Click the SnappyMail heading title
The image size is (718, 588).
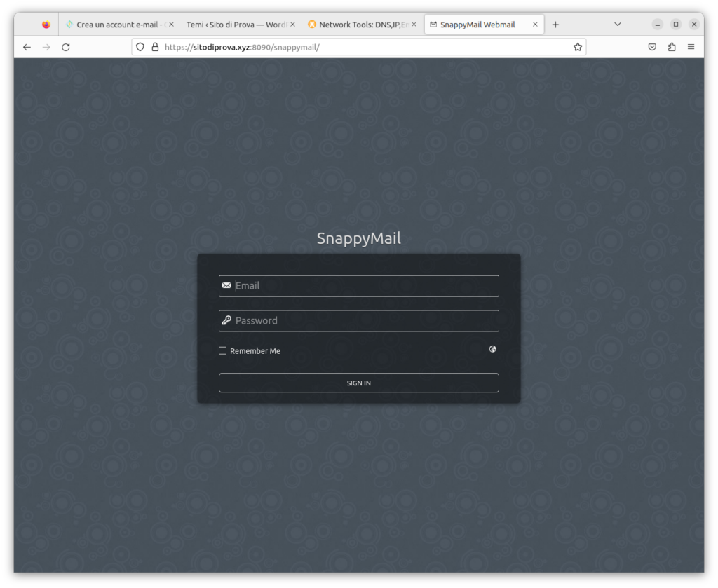pos(358,238)
